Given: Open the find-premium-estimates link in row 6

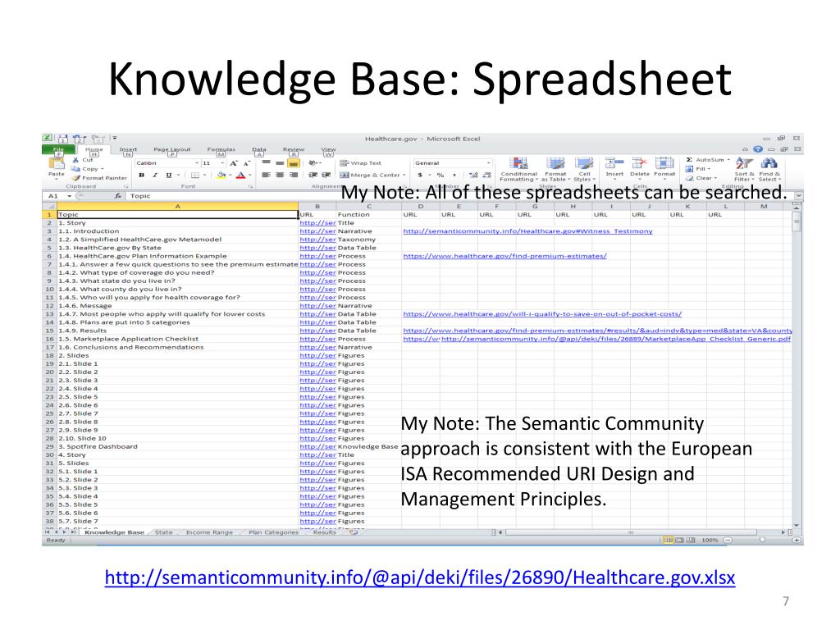Looking at the screenshot, I should click(504, 256).
